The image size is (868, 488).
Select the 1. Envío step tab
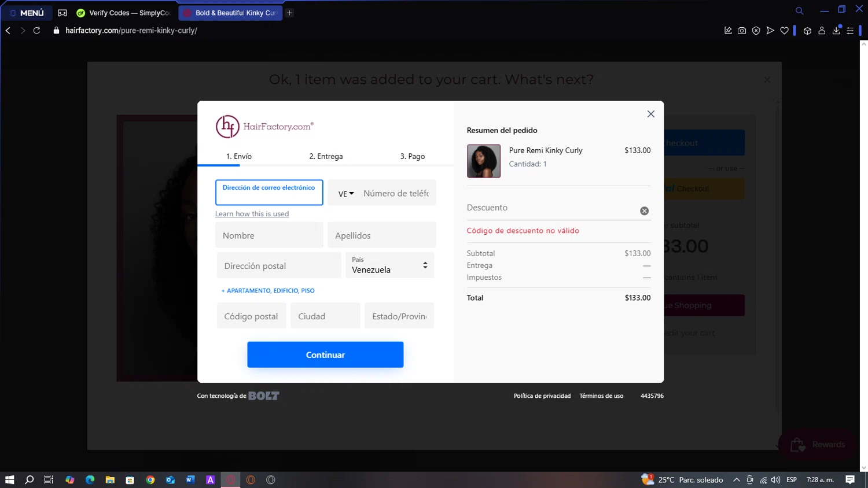pyautogui.click(x=238, y=156)
